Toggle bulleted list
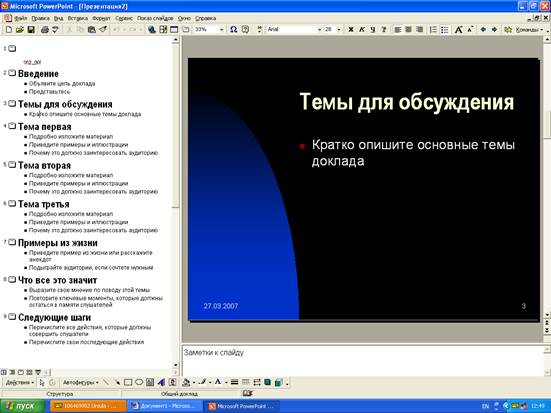The image size is (551, 413). [x=445, y=30]
